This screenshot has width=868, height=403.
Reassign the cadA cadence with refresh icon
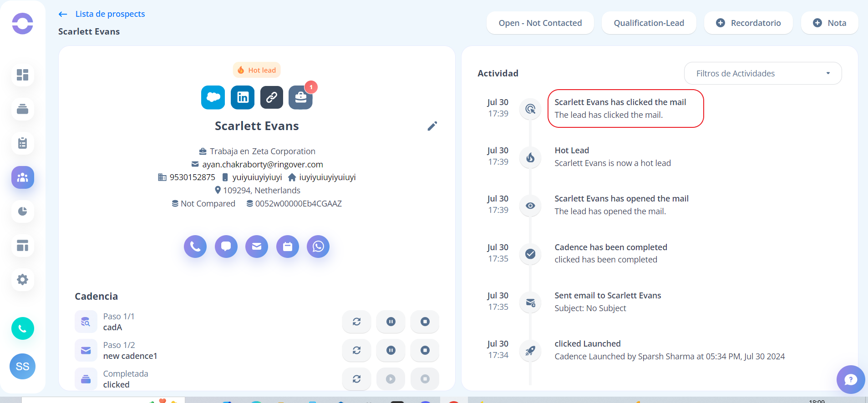357,322
